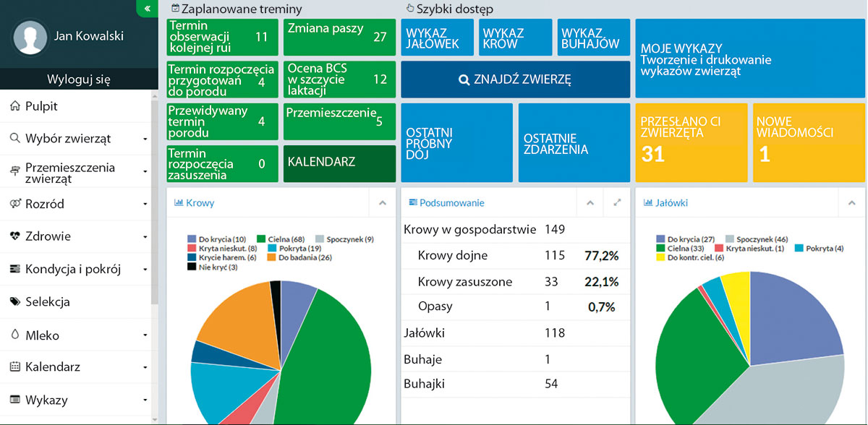
Task: Collapse the Jałówki panel chevron
Action: coord(851,203)
